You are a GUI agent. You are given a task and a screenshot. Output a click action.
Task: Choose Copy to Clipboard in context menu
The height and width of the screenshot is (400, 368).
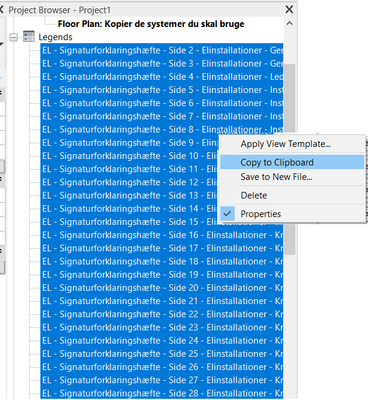pos(292,162)
